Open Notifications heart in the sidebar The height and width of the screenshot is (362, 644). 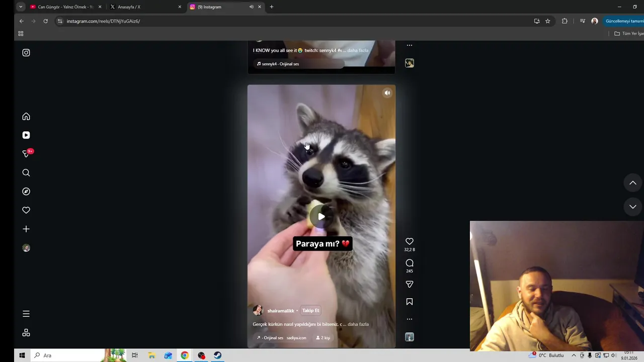point(26,210)
